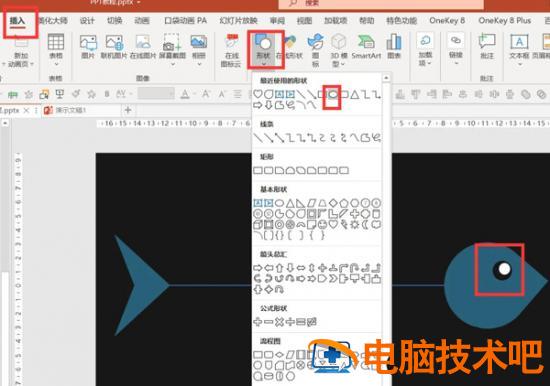Select the oval in recently used shapes
This screenshot has width=550, height=386.
333,94
